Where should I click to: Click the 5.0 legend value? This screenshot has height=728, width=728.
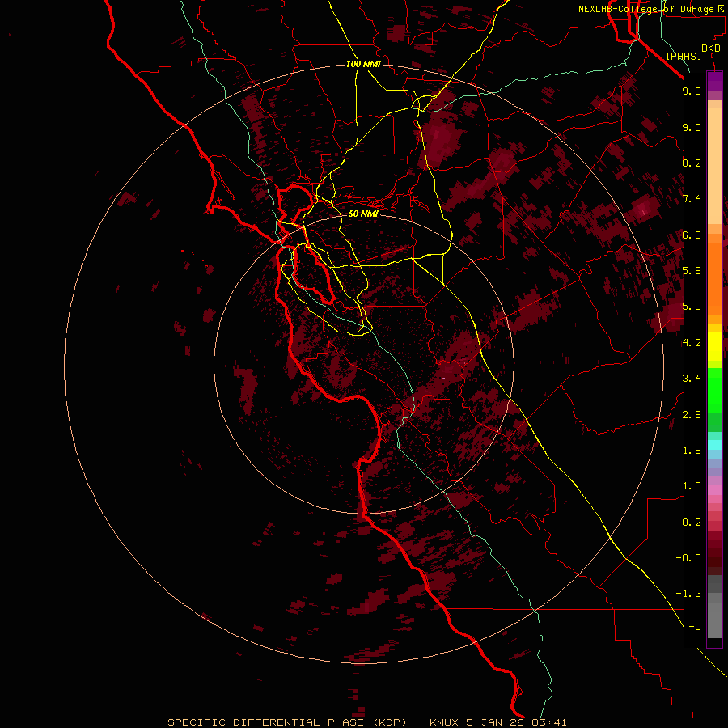tap(692, 307)
